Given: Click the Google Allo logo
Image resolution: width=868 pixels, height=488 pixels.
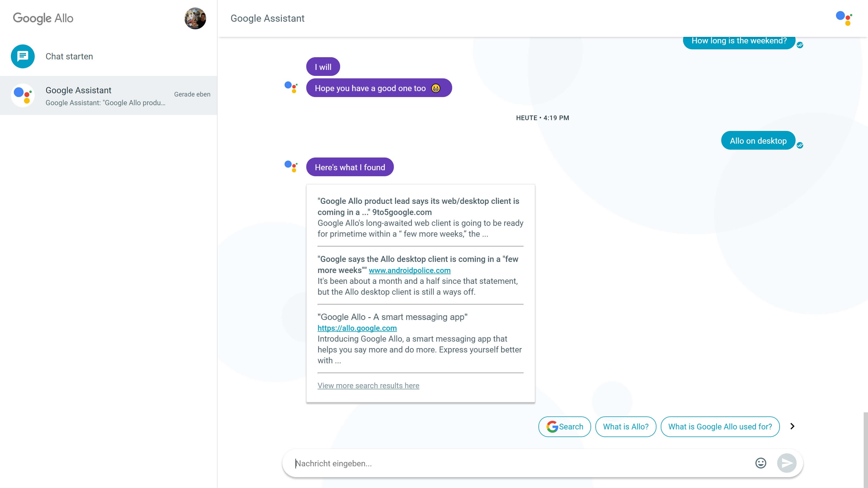Looking at the screenshot, I should coord(43,18).
